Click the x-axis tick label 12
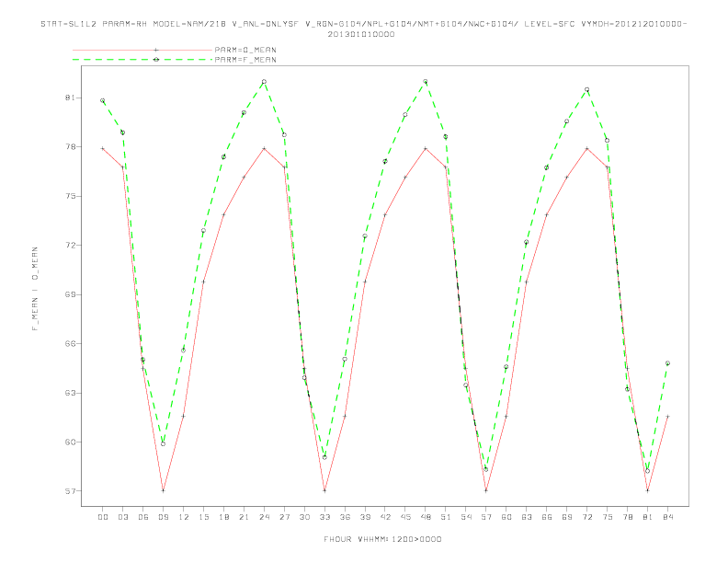The height and width of the screenshot is (563, 728). [x=184, y=517]
